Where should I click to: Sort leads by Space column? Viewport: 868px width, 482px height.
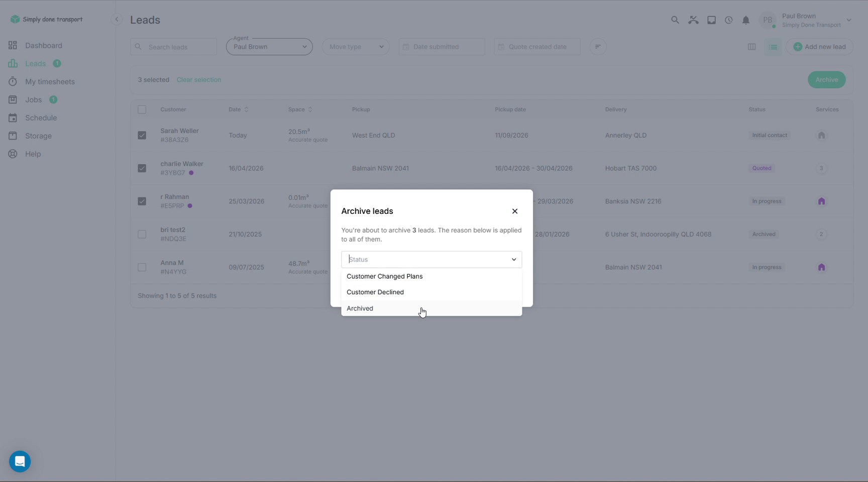tap(300, 109)
